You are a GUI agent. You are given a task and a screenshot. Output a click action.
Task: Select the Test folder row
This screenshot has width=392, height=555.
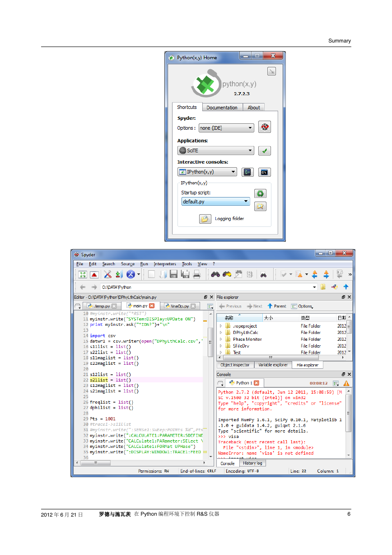[281, 353]
